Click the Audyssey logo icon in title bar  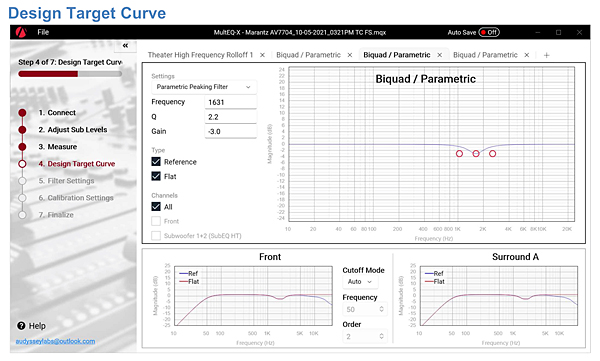coord(21,32)
